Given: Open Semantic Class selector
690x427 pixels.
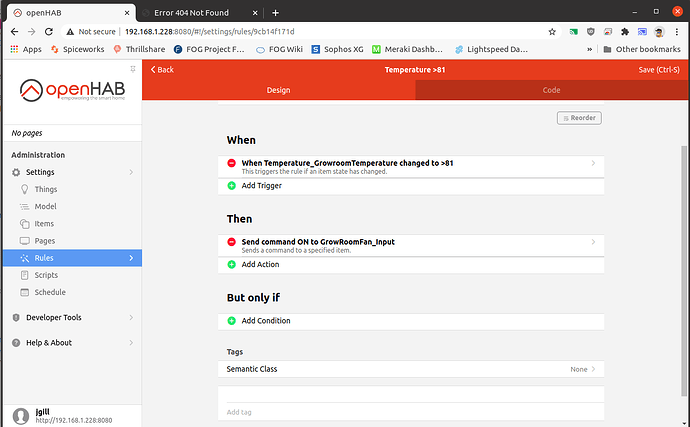Looking at the screenshot, I should coord(410,369).
